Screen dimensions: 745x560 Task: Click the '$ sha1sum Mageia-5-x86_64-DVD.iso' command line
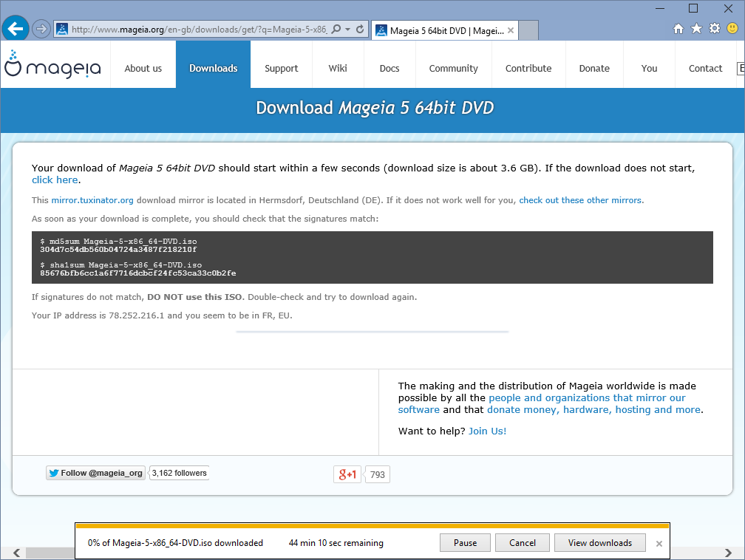point(121,265)
